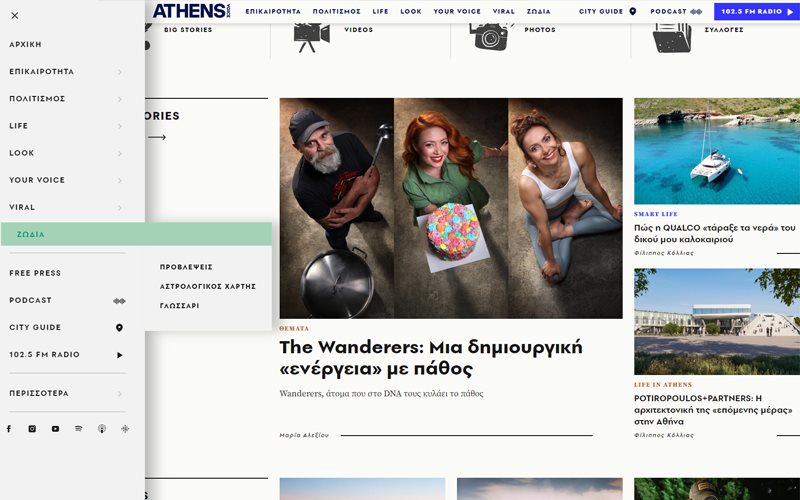The height and width of the screenshot is (500, 800).
Task: Close the side menu with the X icon
Action: (15, 16)
